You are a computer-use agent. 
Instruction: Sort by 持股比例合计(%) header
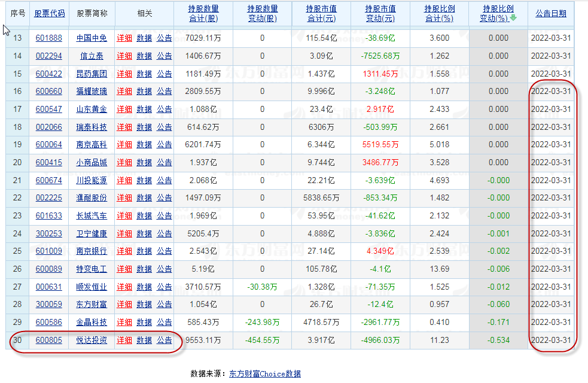point(440,14)
